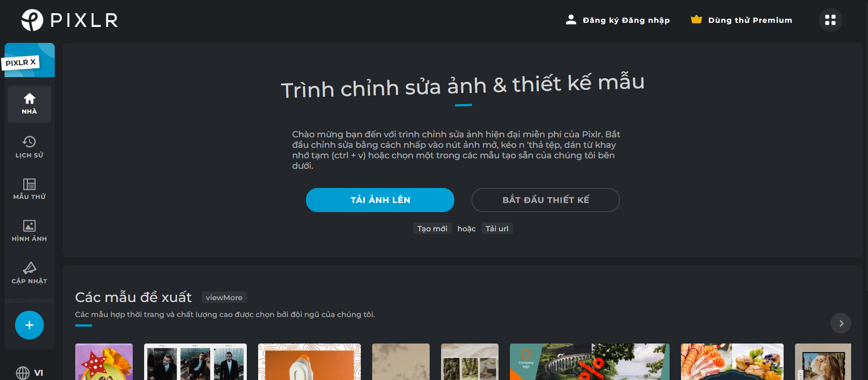Open Hình ảnh images sidebar item
Screen dimensions: 868x380
pyautogui.click(x=29, y=231)
